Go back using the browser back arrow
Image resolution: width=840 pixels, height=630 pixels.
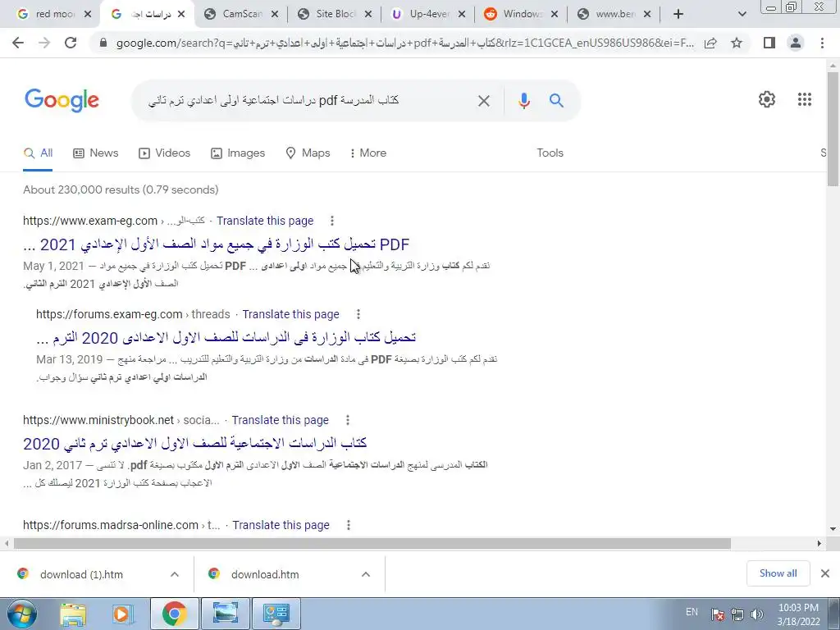[18, 43]
